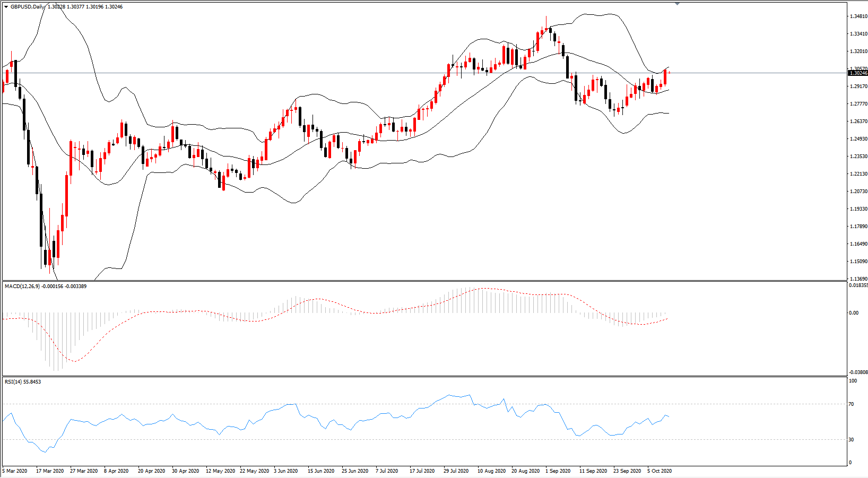The image size is (868, 478).
Task: Click the 1.34810 price scale value
Action: 858,16
